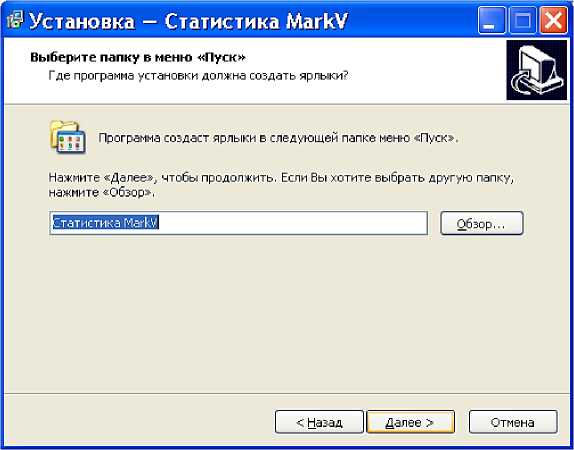Click the instruction text mentioning «Обзор»
This screenshot has height=450, width=574.
(x=281, y=185)
